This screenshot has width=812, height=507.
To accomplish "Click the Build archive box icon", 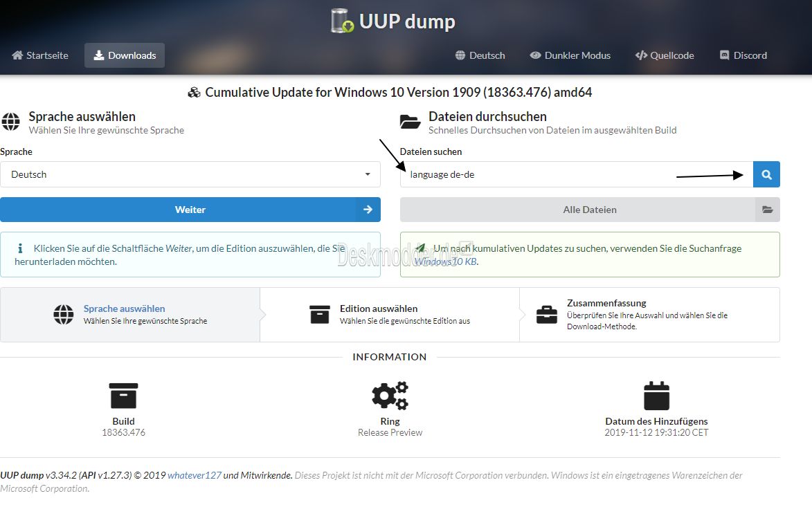I will click(x=124, y=396).
